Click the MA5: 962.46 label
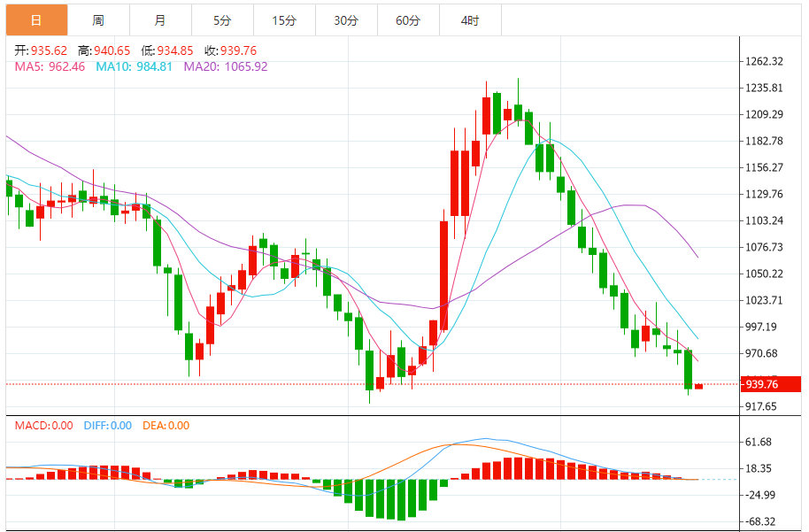This screenshot has width=809, height=532. tap(50, 66)
